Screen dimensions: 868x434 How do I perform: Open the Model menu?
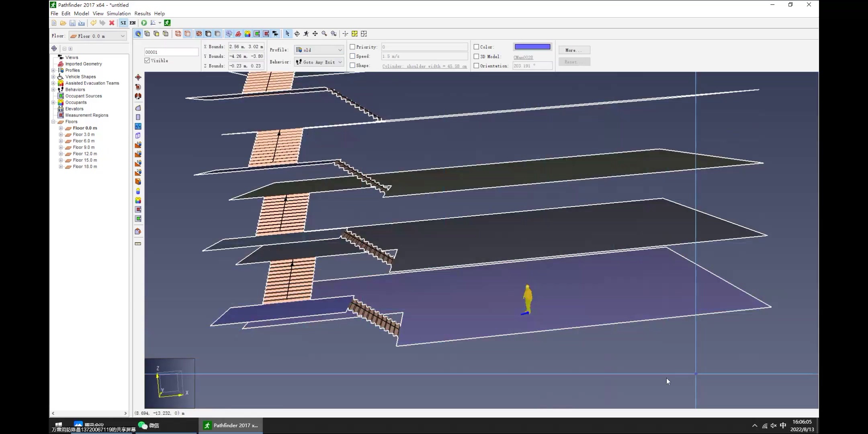pyautogui.click(x=81, y=13)
